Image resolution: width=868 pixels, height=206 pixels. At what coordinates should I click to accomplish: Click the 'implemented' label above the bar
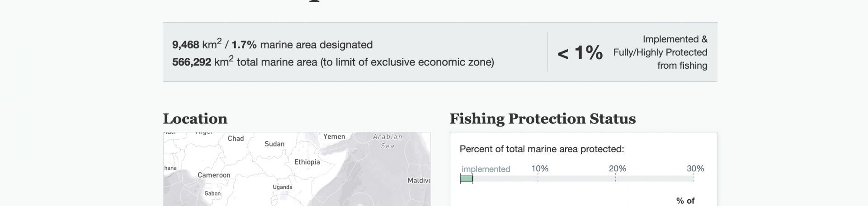[x=486, y=169]
